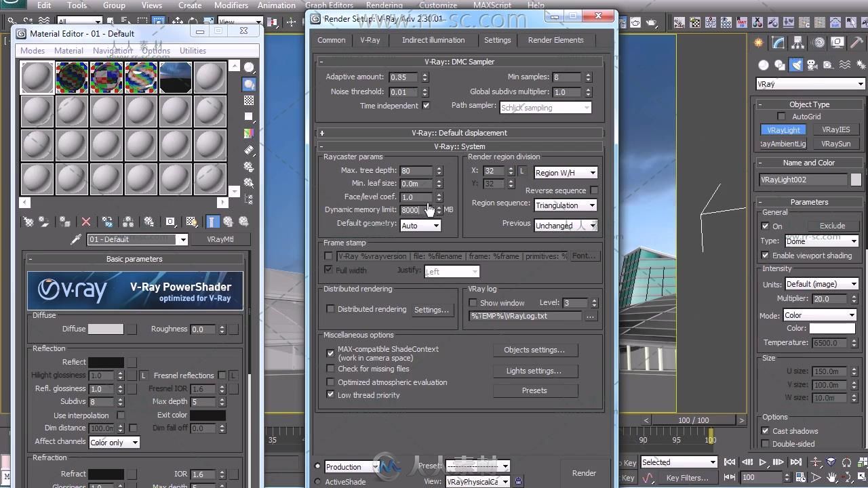868x488 pixels.
Task: Expand V-Ray:: Default displacement rollout
Action: click(460, 133)
